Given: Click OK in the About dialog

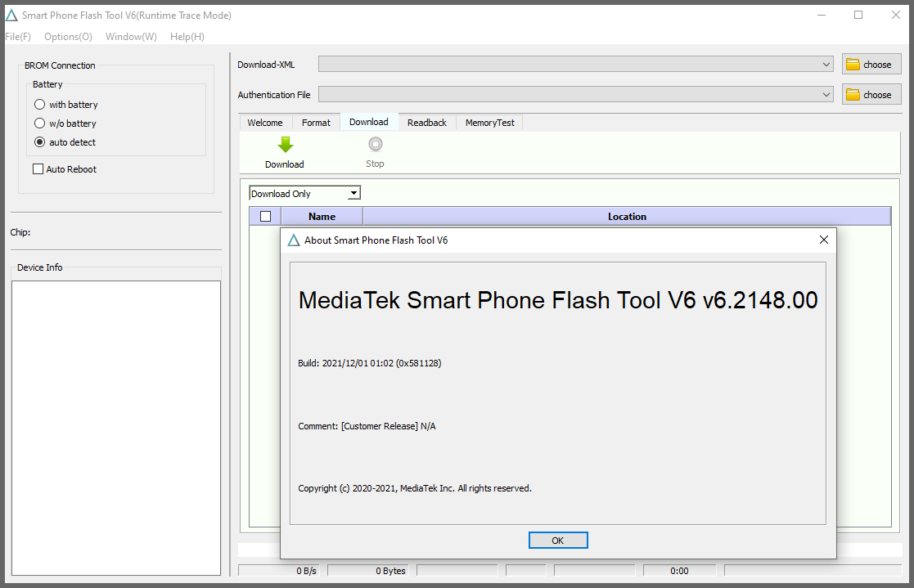Looking at the screenshot, I should point(557,541).
